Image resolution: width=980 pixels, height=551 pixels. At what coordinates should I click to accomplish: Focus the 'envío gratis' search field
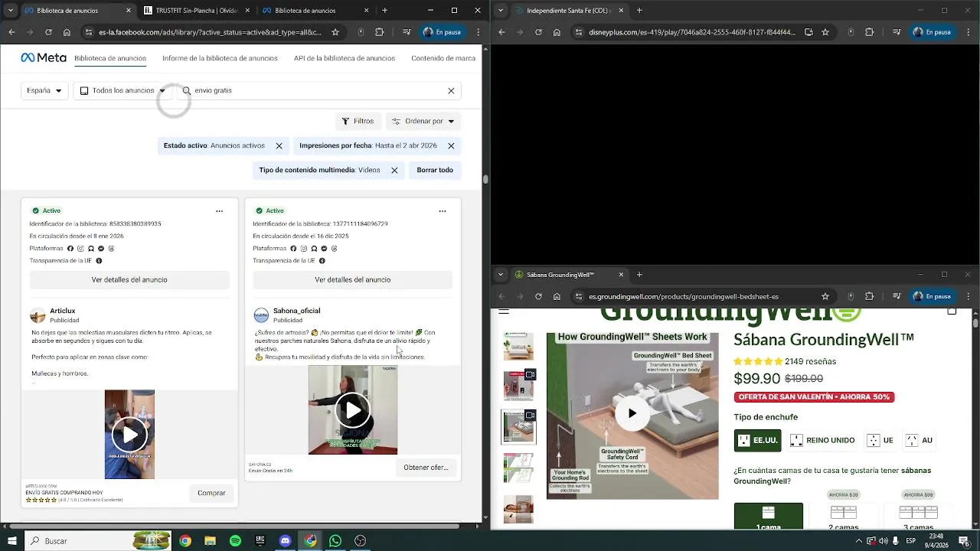click(x=318, y=90)
